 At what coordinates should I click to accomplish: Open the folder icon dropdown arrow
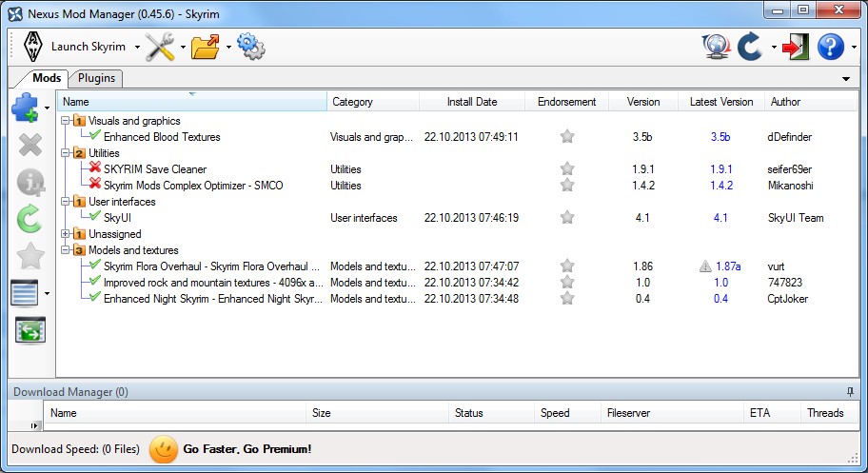tap(228, 47)
